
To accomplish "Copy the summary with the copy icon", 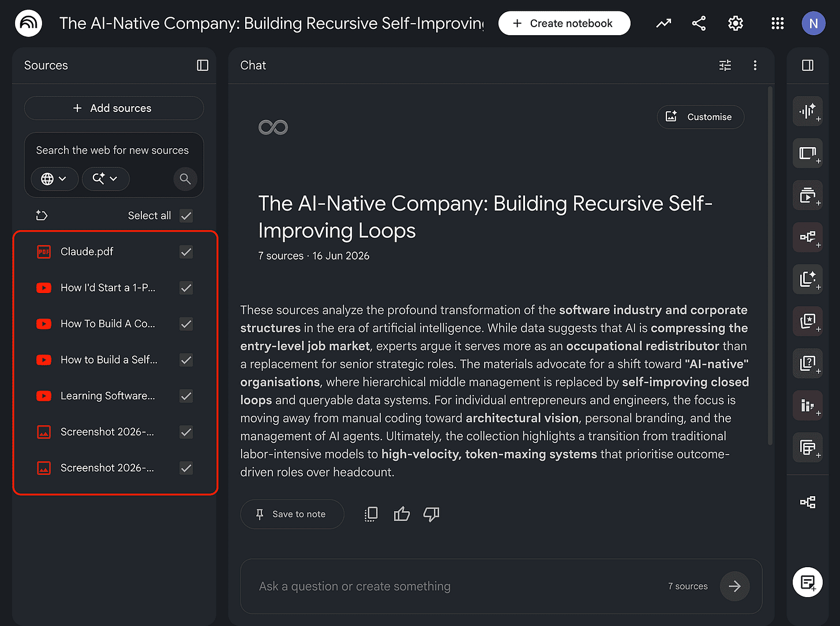I will click(371, 514).
